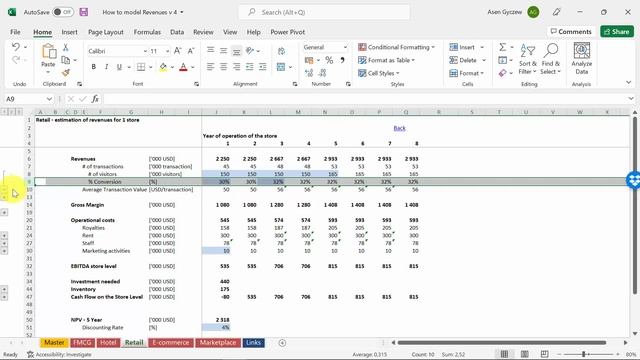The image size is (640, 360).
Task: Click the Paste clipboard icon
Action: pos(49,52)
